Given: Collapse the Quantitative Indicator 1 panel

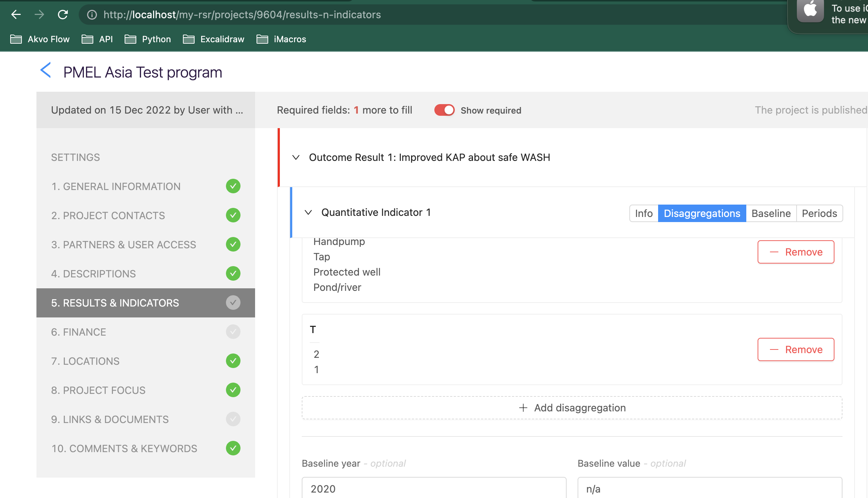Looking at the screenshot, I should [x=308, y=212].
